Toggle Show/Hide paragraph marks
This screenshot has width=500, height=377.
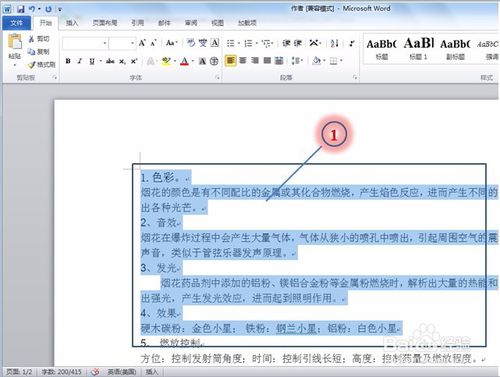click(351, 43)
